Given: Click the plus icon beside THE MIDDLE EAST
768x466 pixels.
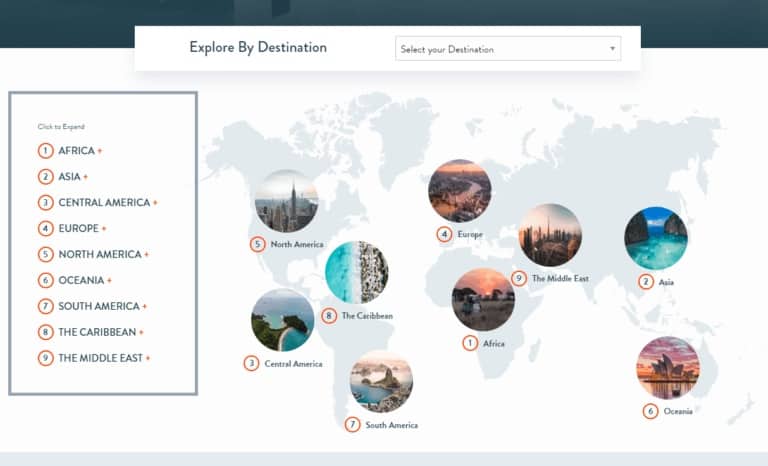Looking at the screenshot, I should click(148, 358).
